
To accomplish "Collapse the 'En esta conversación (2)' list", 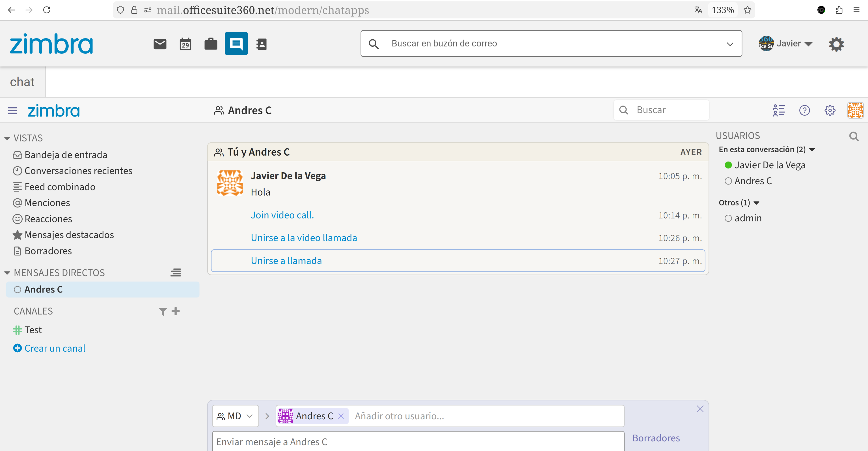I will tap(812, 150).
